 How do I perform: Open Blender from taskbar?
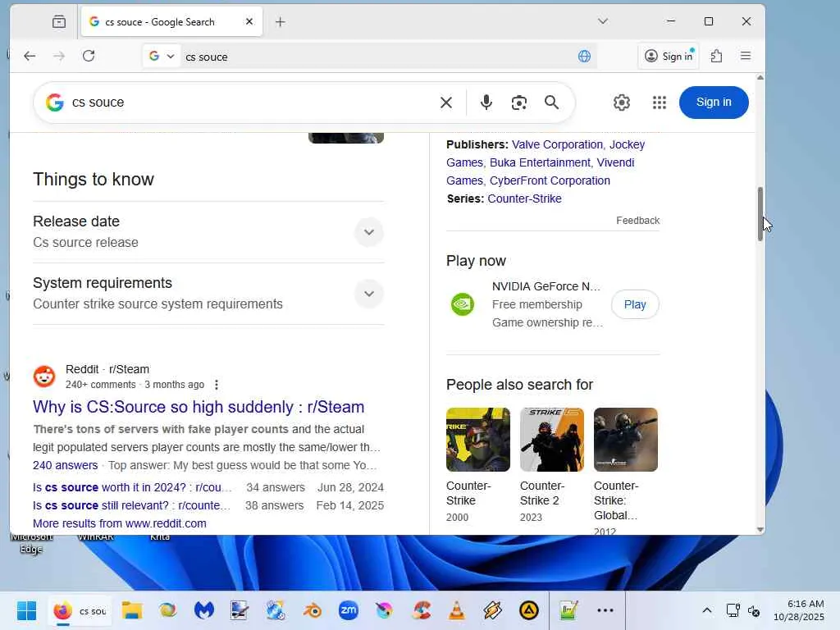(x=313, y=610)
